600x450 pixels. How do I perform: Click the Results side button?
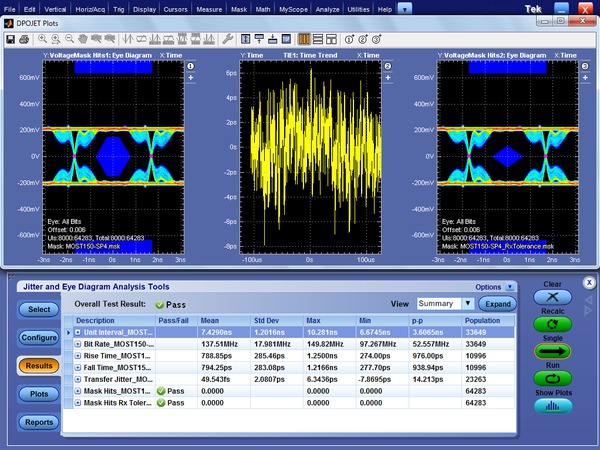click(x=39, y=366)
